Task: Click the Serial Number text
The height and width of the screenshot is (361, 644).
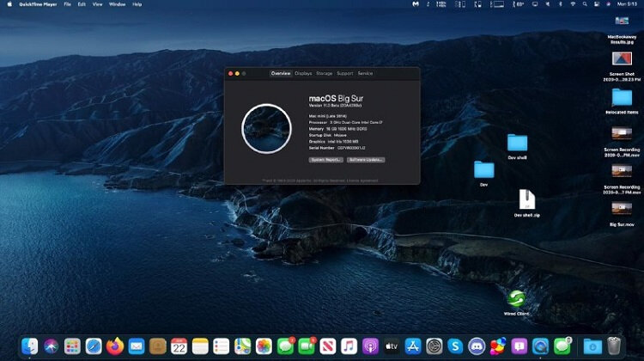Action: [337, 148]
